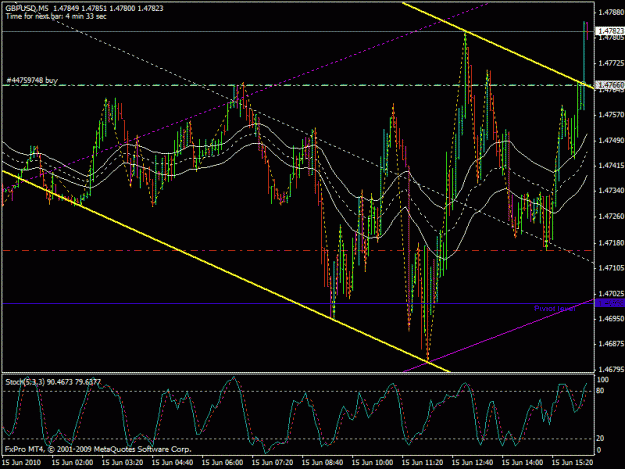Click the order price tag 1.47660

pyautogui.click(x=610, y=85)
